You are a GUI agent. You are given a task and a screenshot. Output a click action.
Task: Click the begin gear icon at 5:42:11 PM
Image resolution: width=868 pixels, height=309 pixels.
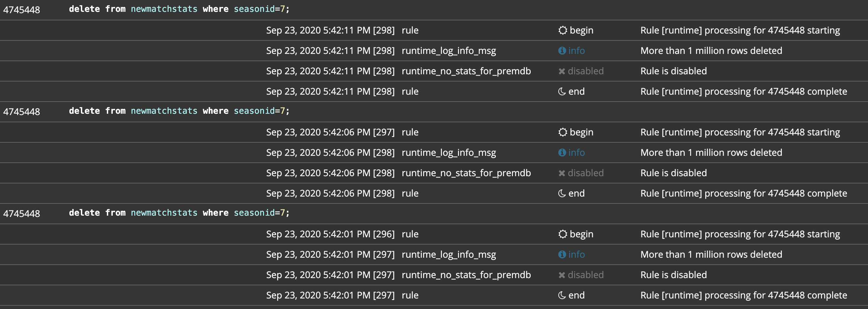pyautogui.click(x=562, y=30)
